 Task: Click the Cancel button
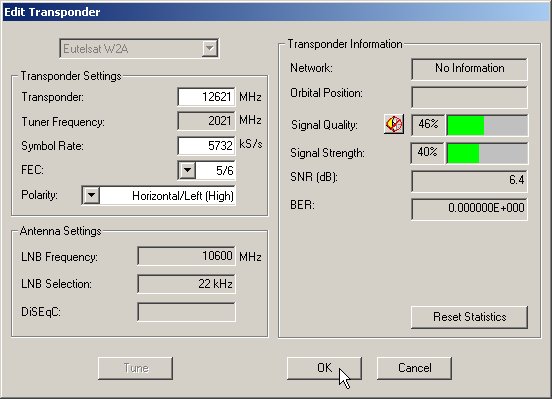tap(414, 368)
